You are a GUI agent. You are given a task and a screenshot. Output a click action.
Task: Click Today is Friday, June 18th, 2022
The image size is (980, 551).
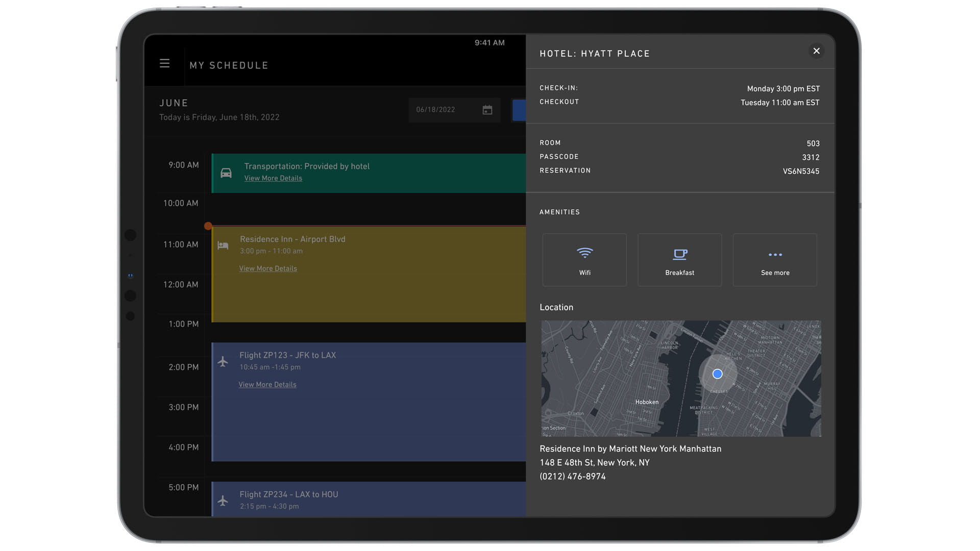pyautogui.click(x=219, y=117)
